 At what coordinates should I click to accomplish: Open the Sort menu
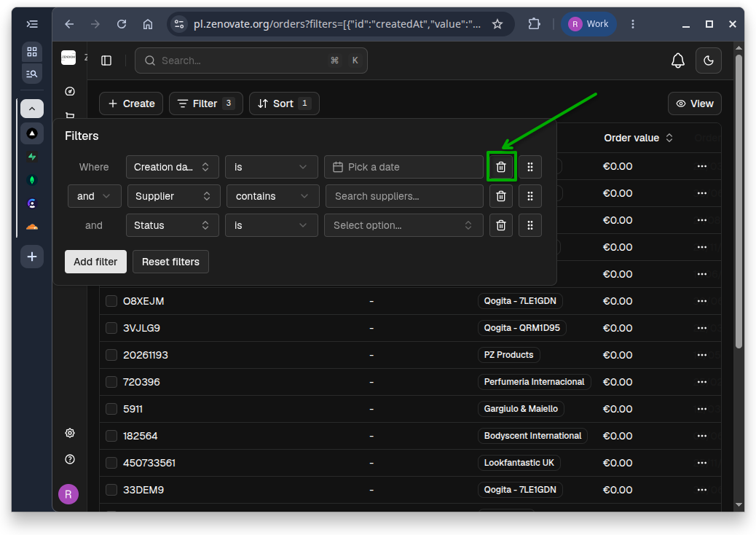click(x=284, y=104)
